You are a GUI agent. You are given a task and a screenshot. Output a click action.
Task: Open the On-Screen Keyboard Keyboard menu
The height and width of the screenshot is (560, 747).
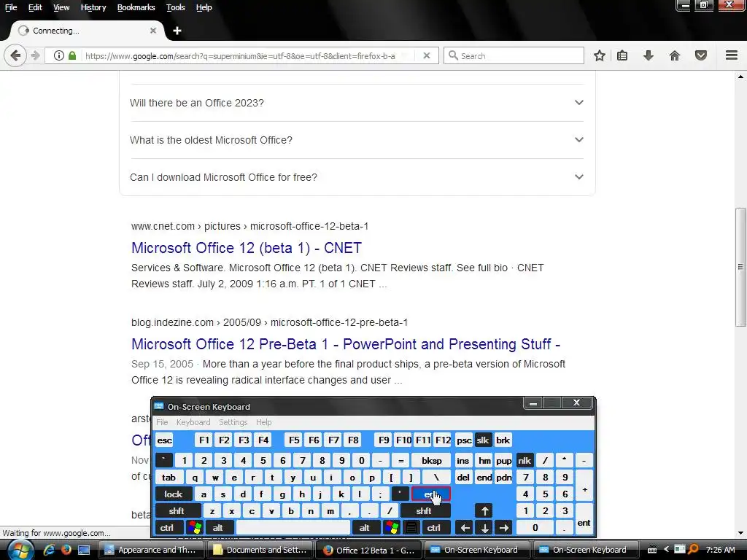point(193,422)
